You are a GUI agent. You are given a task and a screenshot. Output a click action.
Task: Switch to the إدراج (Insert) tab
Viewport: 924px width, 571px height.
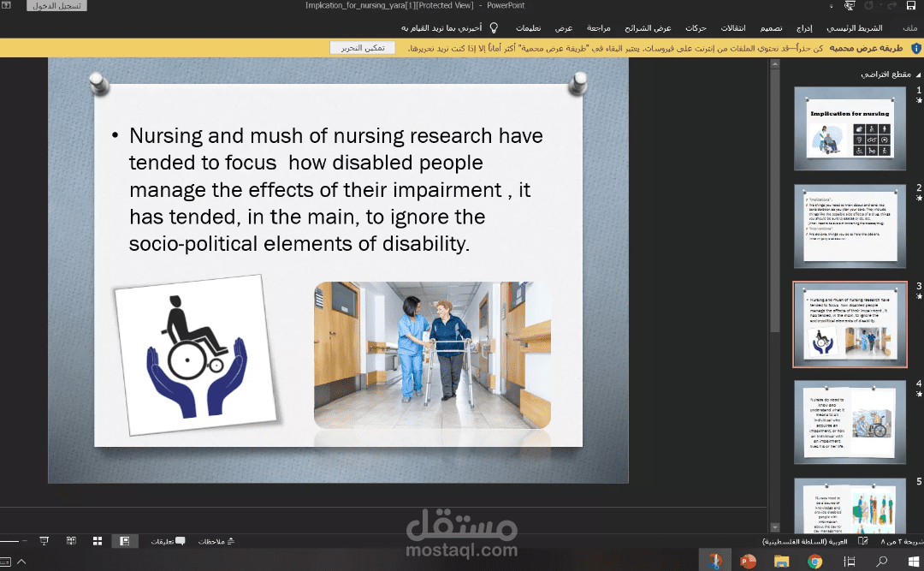pyautogui.click(x=804, y=27)
